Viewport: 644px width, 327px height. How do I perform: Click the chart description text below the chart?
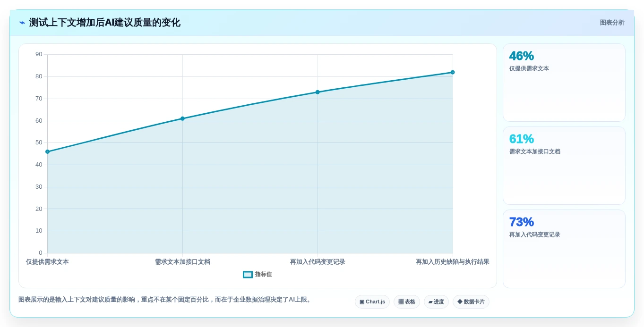click(165, 300)
